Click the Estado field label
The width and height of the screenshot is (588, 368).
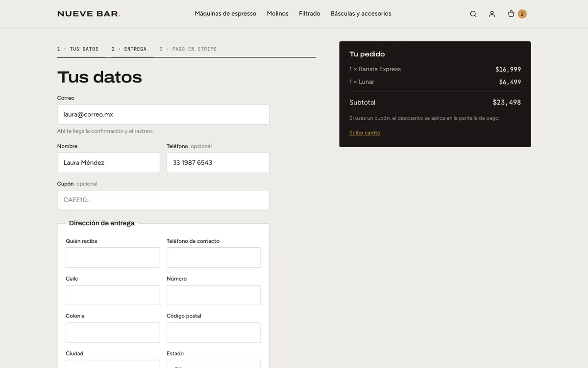click(175, 354)
